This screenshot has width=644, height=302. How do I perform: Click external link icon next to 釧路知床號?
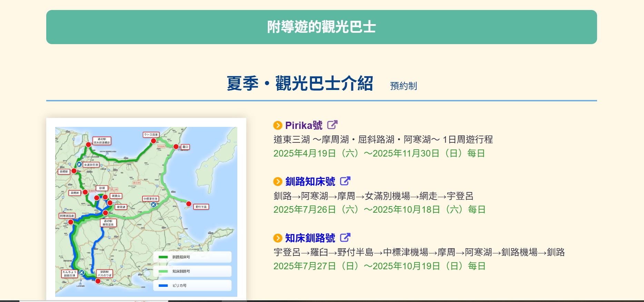tap(345, 181)
